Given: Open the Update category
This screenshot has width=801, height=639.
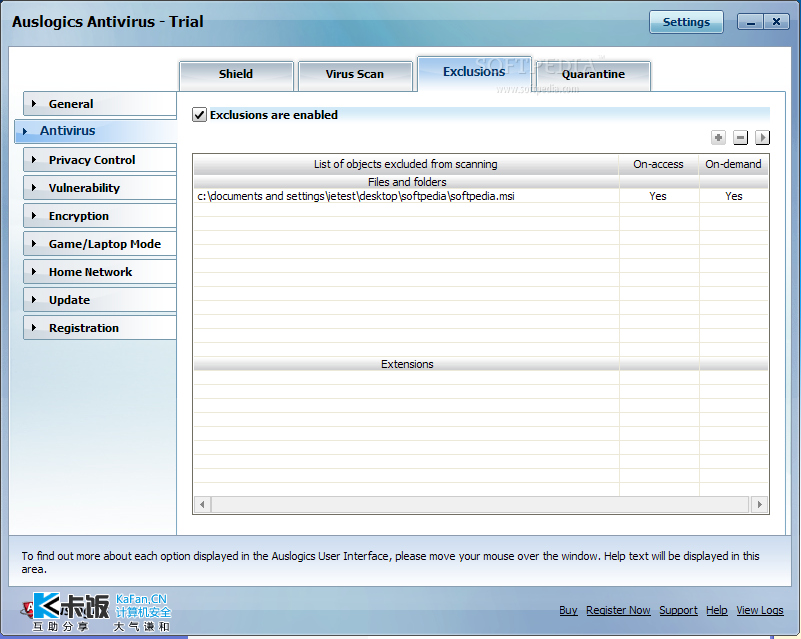Looking at the screenshot, I should 100,300.
